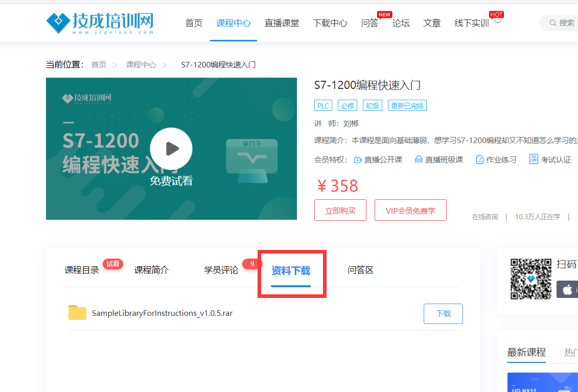This screenshot has width=578, height=392.
Task: Select the 资料下载 tab
Action: [x=291, y=270]
